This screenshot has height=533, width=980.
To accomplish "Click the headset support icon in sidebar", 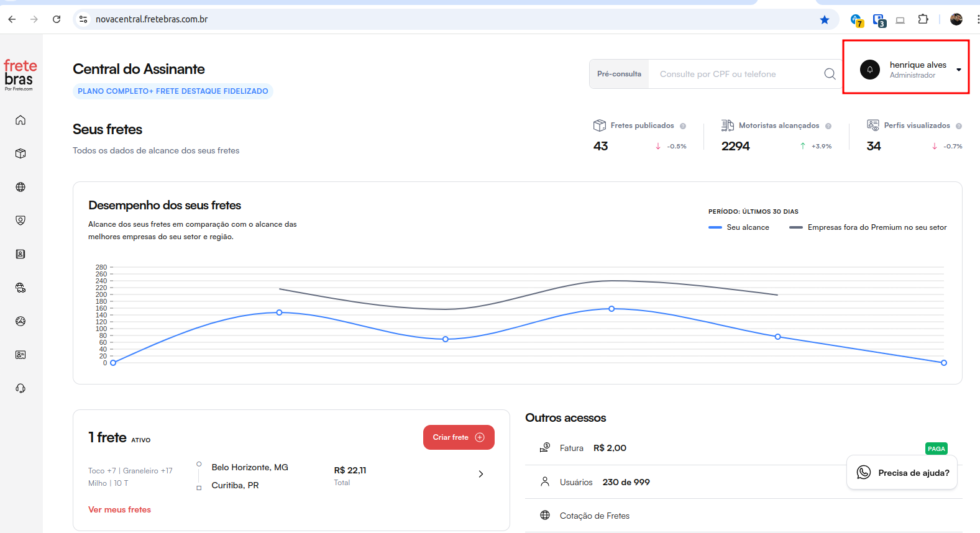I will point(21,388).
